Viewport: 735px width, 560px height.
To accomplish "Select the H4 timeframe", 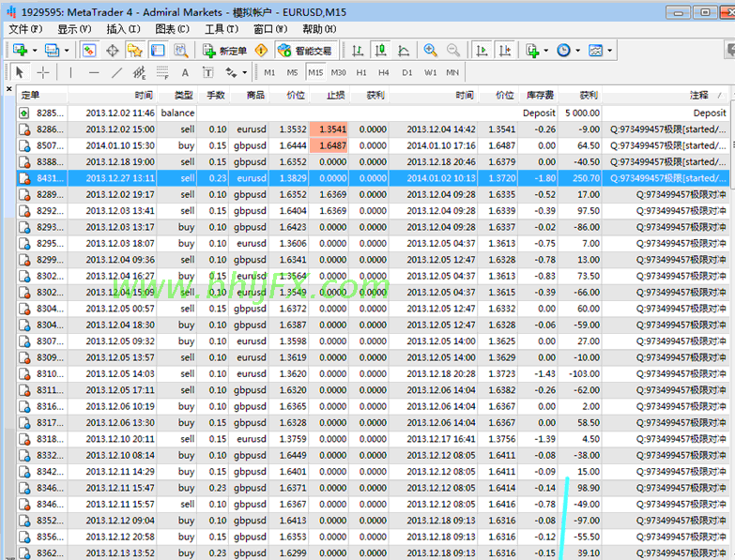I will (x=384, y=72).
